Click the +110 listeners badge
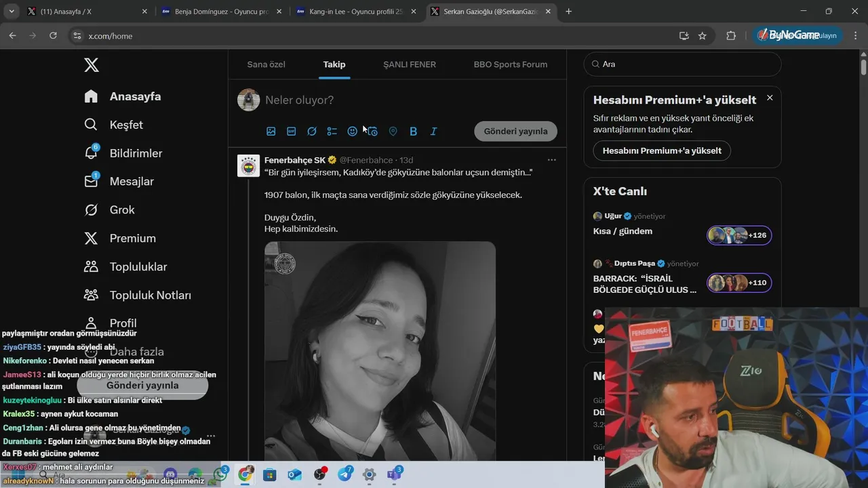The width and height of the screenshot is (868, 488). coord(739,283)
